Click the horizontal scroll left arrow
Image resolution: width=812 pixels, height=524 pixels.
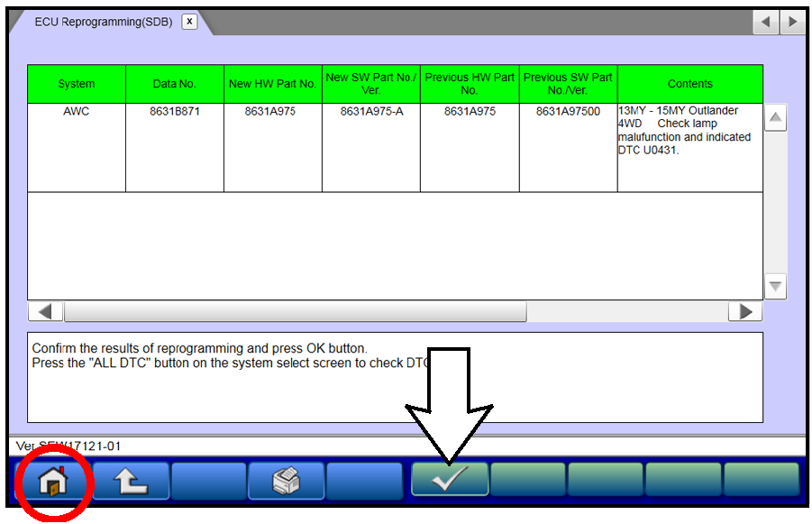click(45, 312)
